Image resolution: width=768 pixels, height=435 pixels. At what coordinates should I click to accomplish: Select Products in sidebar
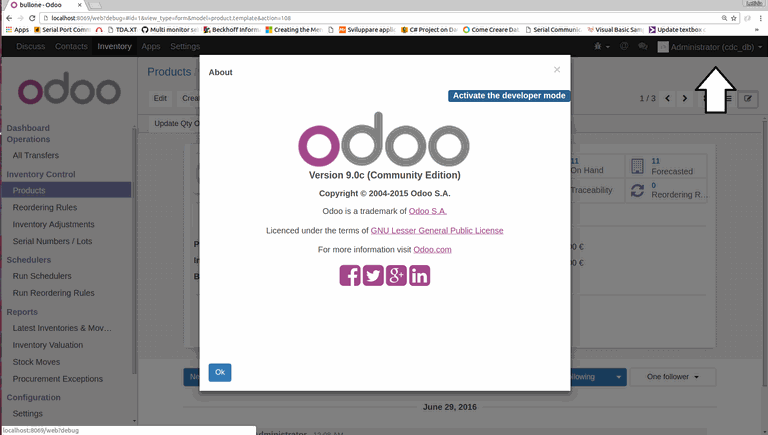click(67, 190)
